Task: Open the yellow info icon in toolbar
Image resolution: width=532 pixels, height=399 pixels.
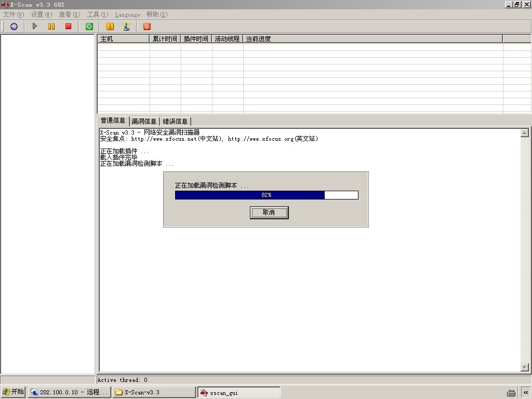Action: (x=110, y=26)
